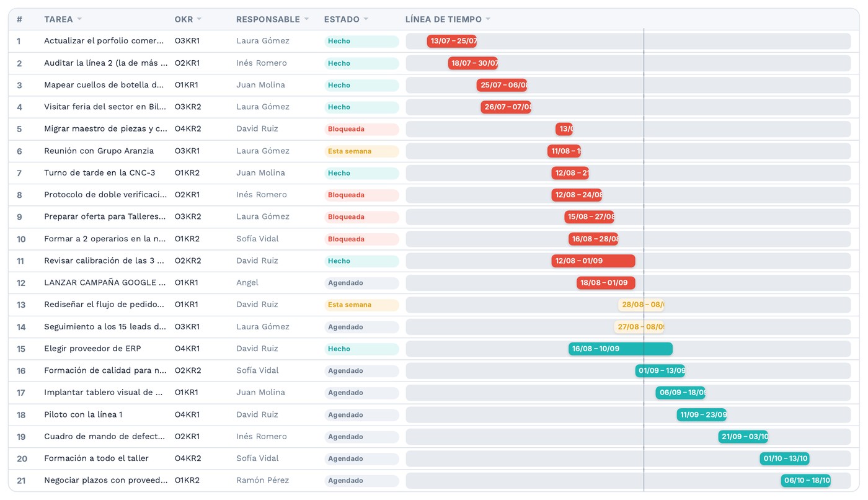Open the RESPONSABLE column dropdown arrow
Screen dimensions: 868x500
pyautogui.click(x=306, y=19)
